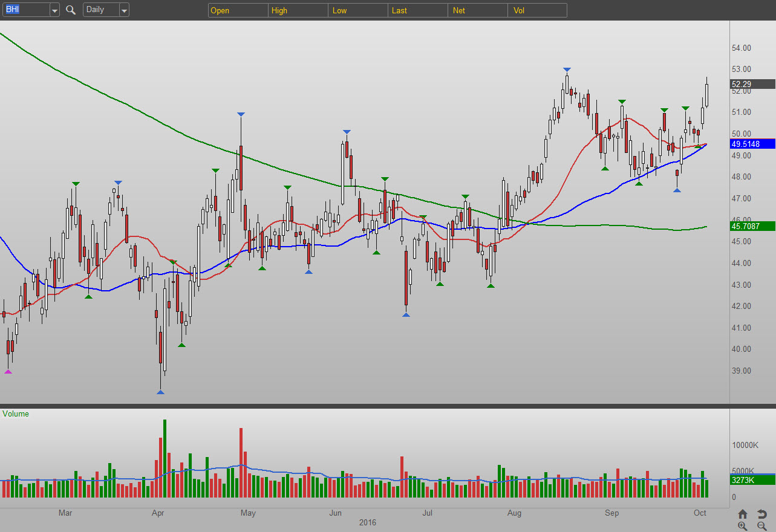The width and height of the screenshot is (776, 532).
Task: Select the High quote field
Action: (x=298, y=10)
